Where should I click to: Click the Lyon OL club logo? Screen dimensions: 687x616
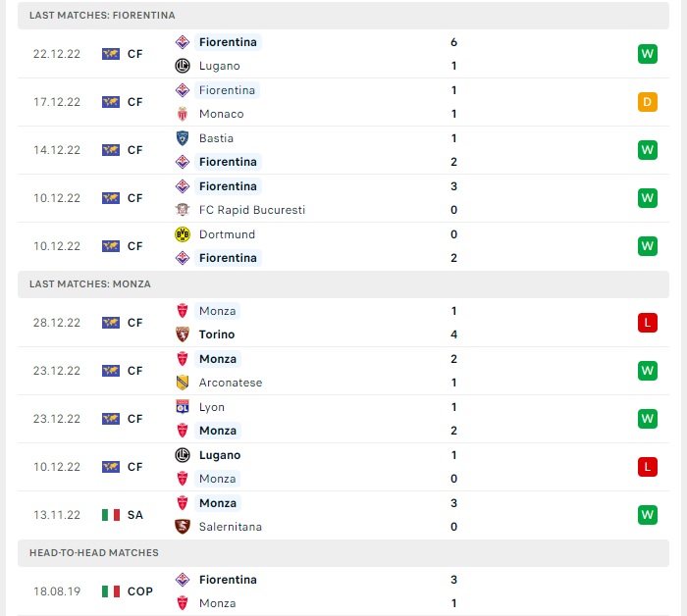pyautogui.click(x=183, y=407)
